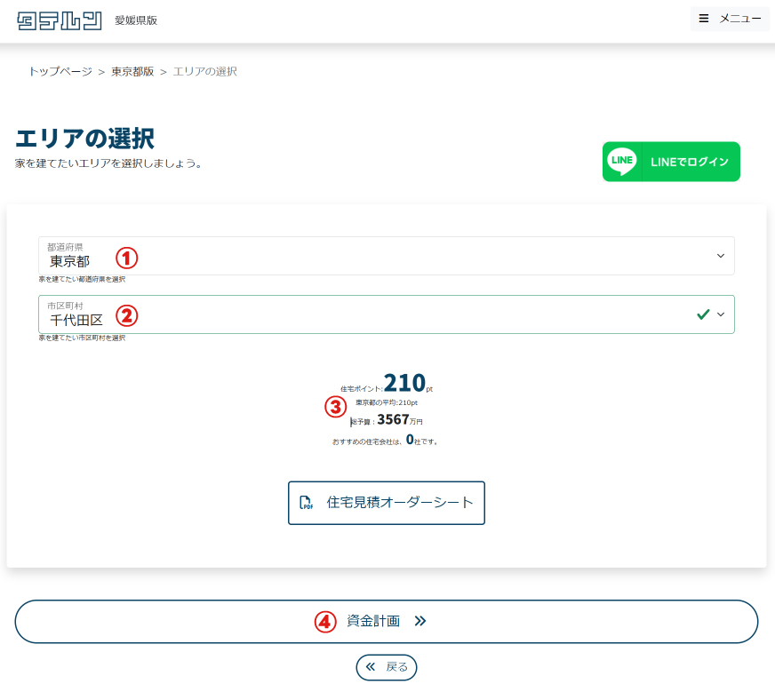
Task: Click the double left chevron beside 戻る
Action: (371, 666)
